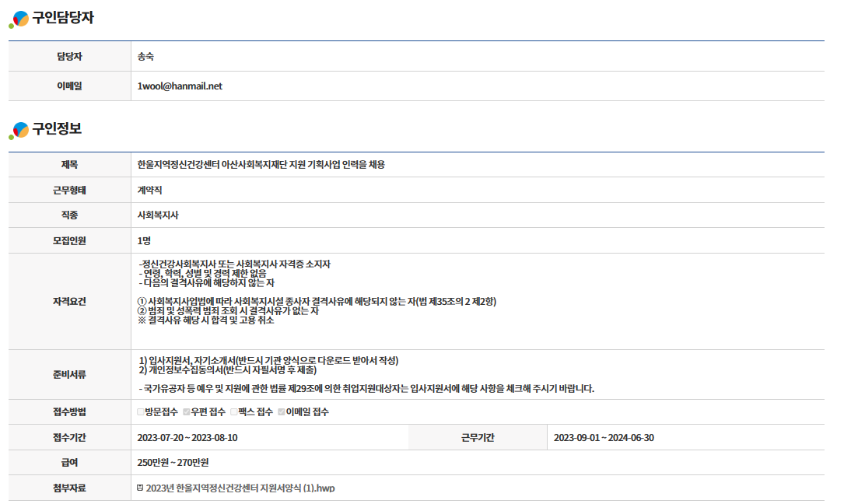The height and width of the screenshot is (504, 858).
Task: Click the 사회복지사 job category value
Action: pyautogui.click(x=158, y=215)
